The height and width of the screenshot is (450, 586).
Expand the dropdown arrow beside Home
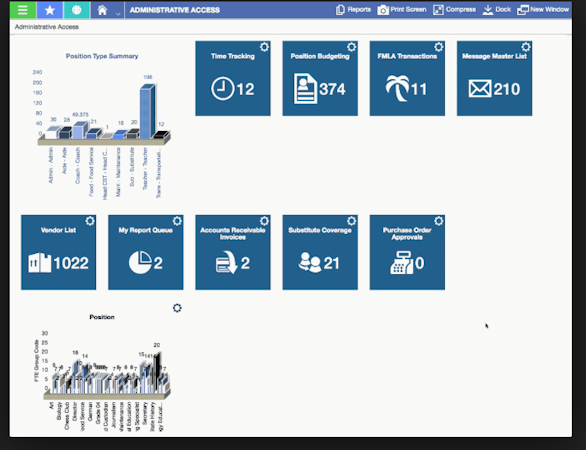pos(118,13)
